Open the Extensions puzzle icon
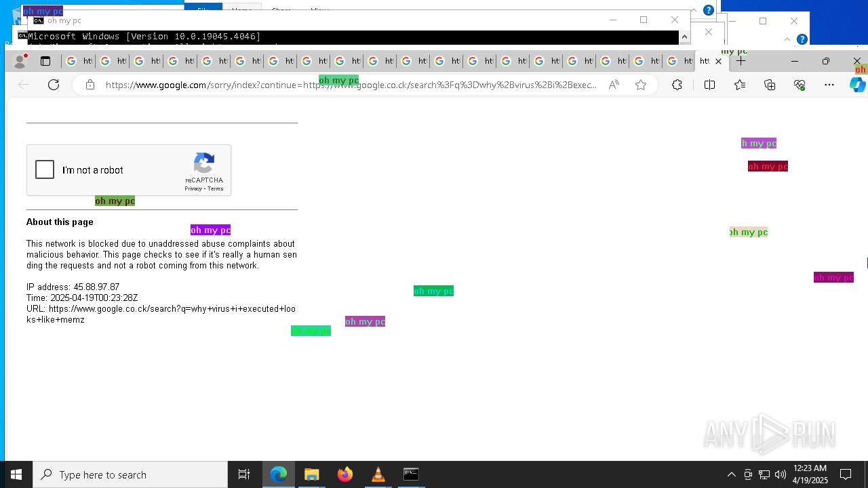The image size is (868, 488). [x=677, y=85]
